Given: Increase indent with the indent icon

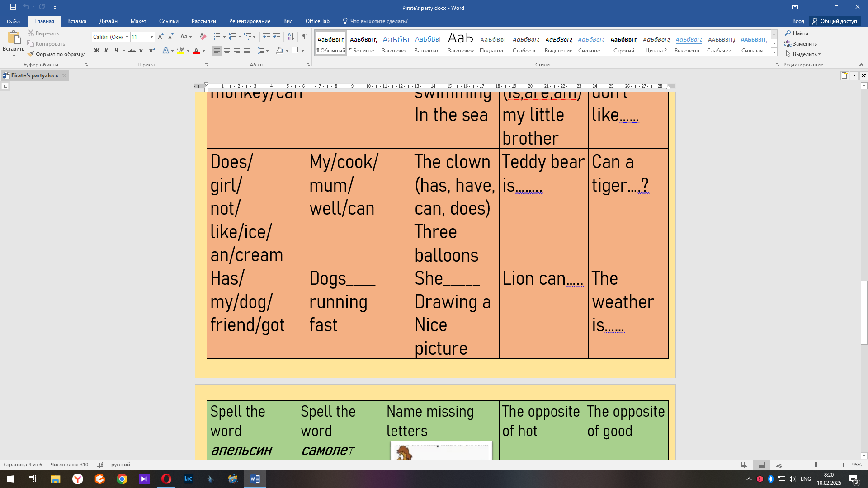Looking at the screenshot, I should (x=277, y=37).
